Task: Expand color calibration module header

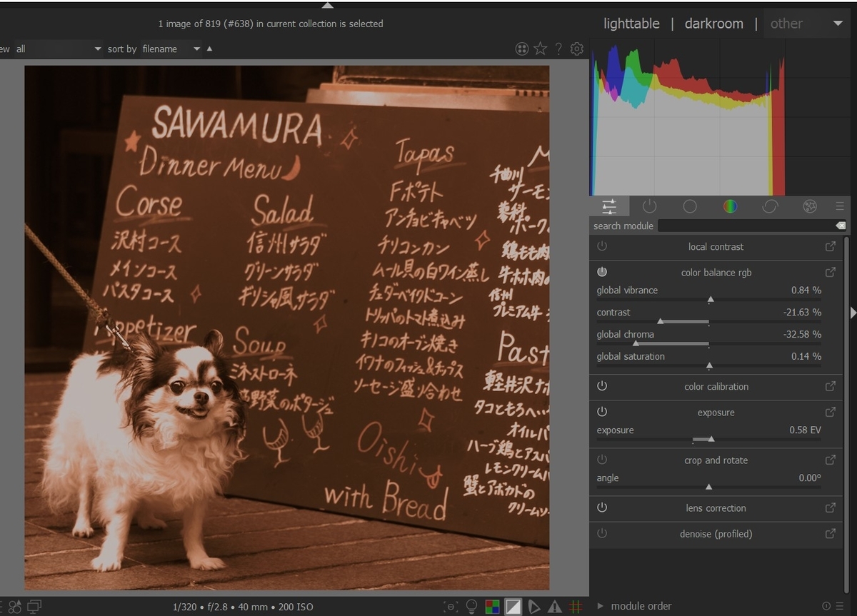Action: [x=716, y=386]
